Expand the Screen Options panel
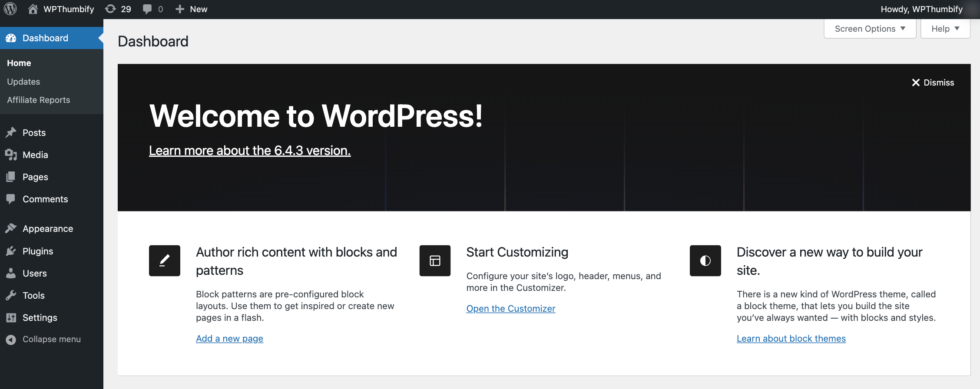This screenshot has width=980, height=389. [870, 29]
